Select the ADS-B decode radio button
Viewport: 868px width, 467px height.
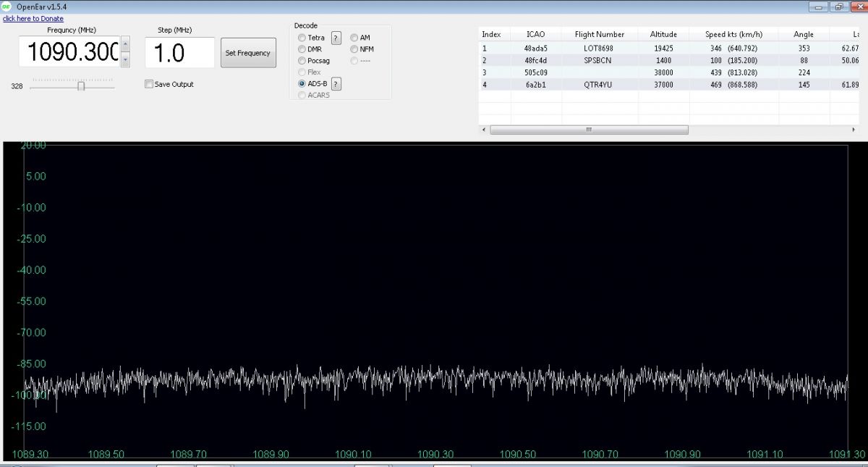pyautogui.click(x=302, y=84)
